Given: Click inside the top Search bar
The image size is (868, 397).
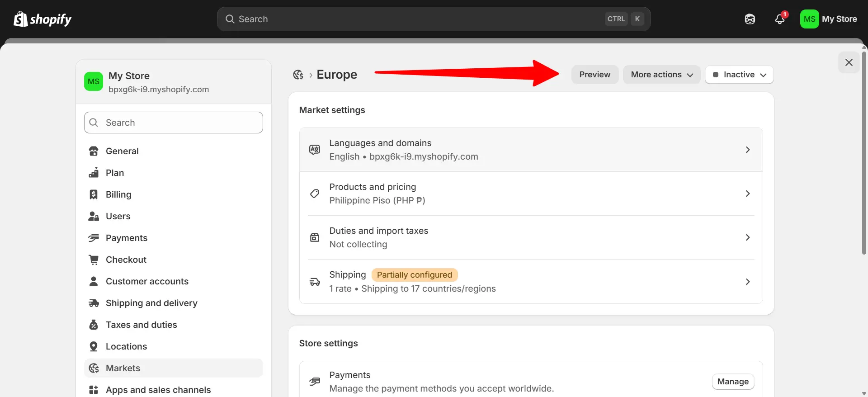Looking at the screenshot, I should point(434,19).
